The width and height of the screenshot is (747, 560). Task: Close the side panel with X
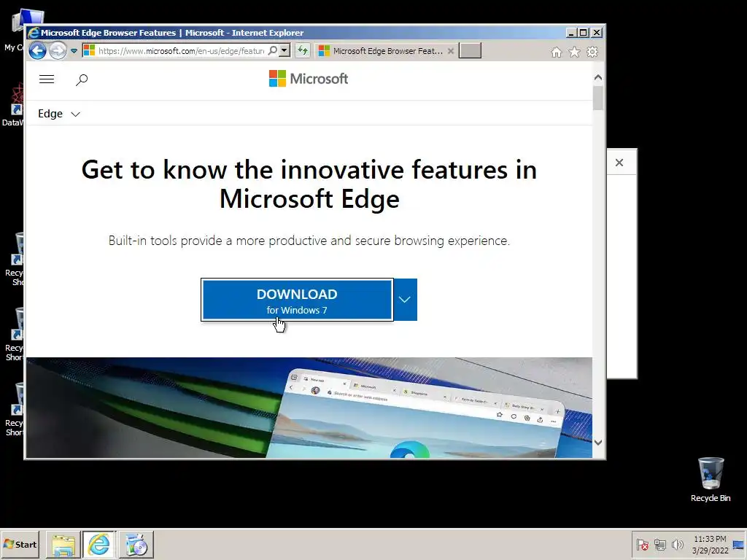click(x=619, y=163)
